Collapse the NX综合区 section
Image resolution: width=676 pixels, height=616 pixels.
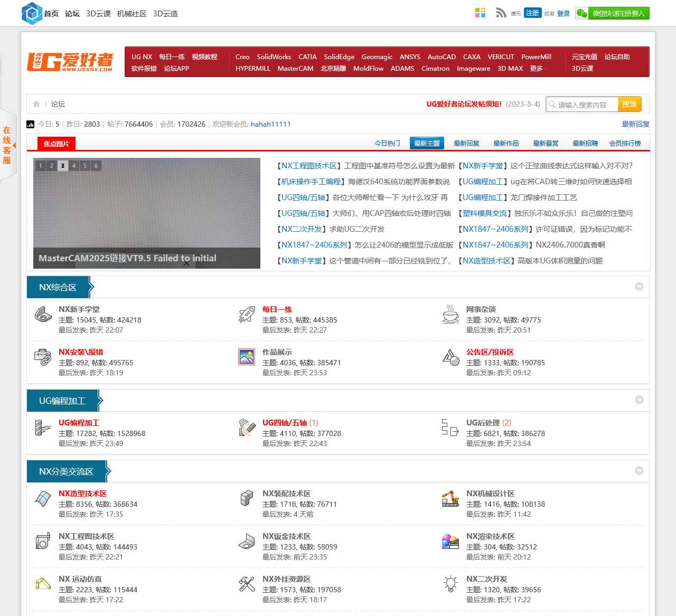click(639, 287)
